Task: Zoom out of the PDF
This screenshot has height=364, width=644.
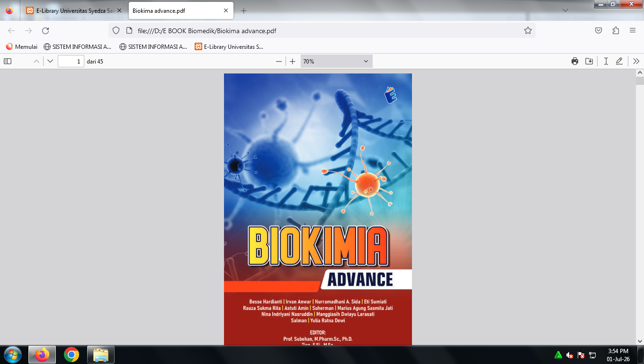Action: point(279,61)
